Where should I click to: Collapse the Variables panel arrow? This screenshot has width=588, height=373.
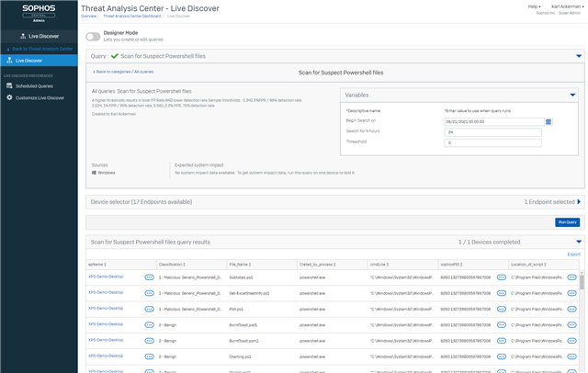(572, 95)
